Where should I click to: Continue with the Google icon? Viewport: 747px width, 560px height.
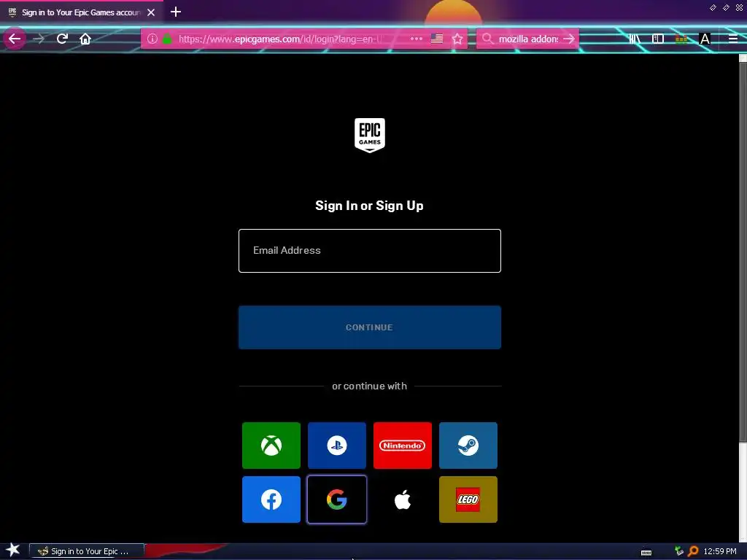(x=337, y=499)
